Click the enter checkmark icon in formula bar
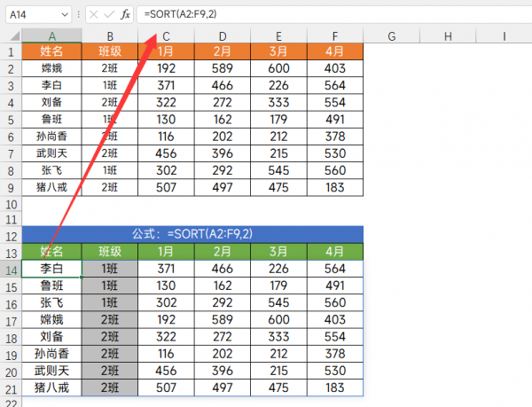Viewport: 532px width, 407px height. pyautogui.click(x=107, y=15)
